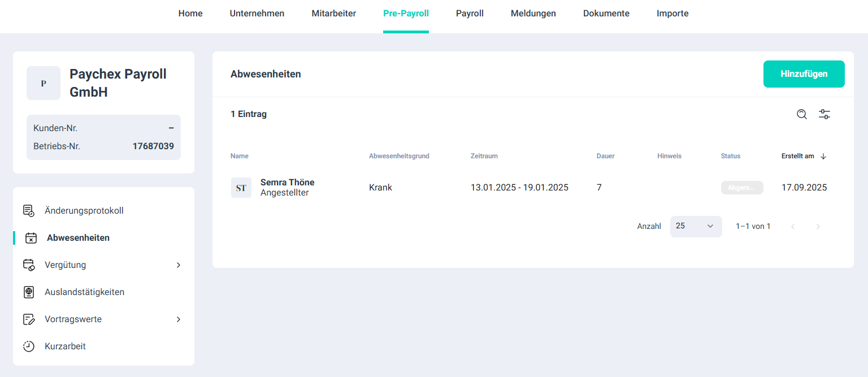The width and height of the screenshot is (868, 377).
Task: Expand the Vortragswerte submenu chevron
Action: tap(179, 319)
